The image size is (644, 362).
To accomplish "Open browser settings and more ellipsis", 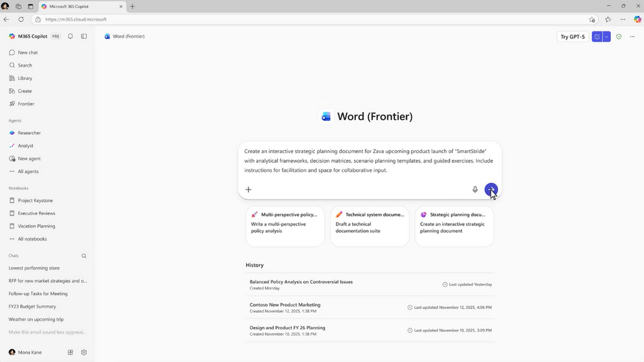I will pos(623,20).
